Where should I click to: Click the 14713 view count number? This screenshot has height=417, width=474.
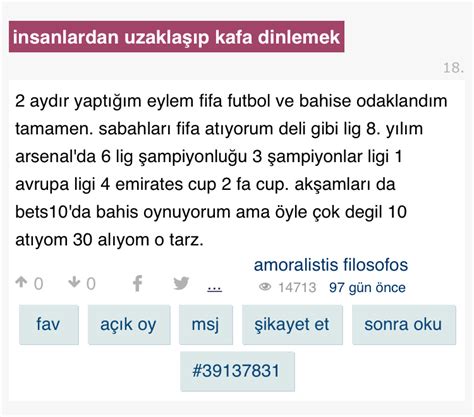click(297, 287)
